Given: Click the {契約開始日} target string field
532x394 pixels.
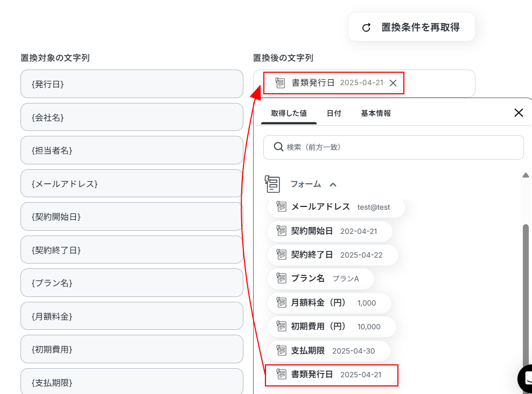Looking at the screenshot, I should [x=131, y=216].
